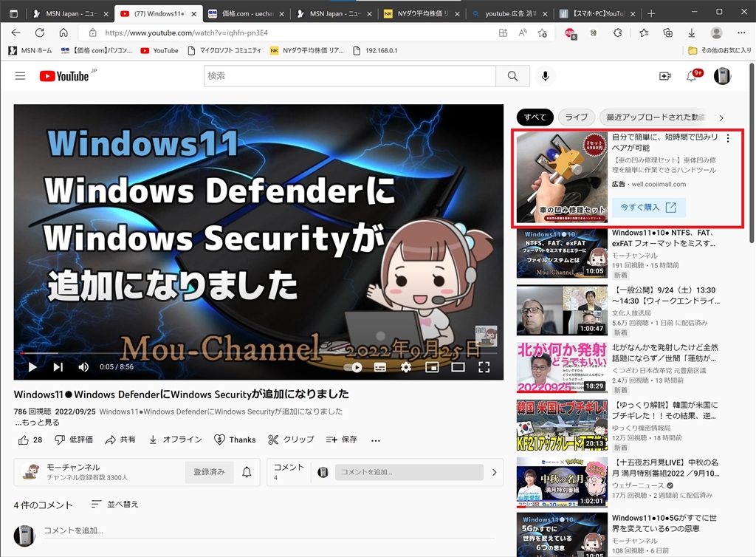This screenshot has height=557, width=756.
Task: Like the video with 28 likes
Action: pos(30,440)
